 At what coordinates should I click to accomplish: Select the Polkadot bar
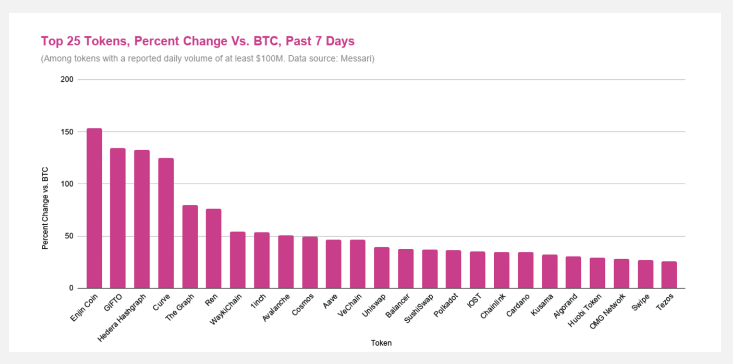(x=453, y=269)
